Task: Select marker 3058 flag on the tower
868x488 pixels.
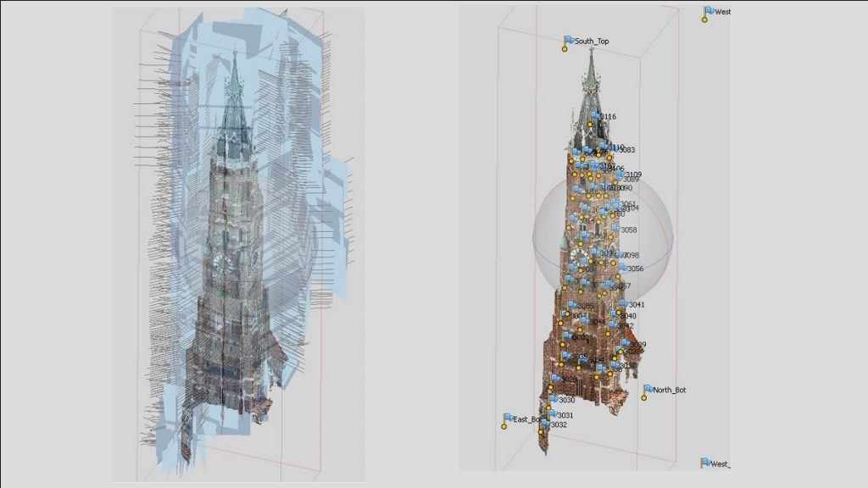Action: click(616, 230)
